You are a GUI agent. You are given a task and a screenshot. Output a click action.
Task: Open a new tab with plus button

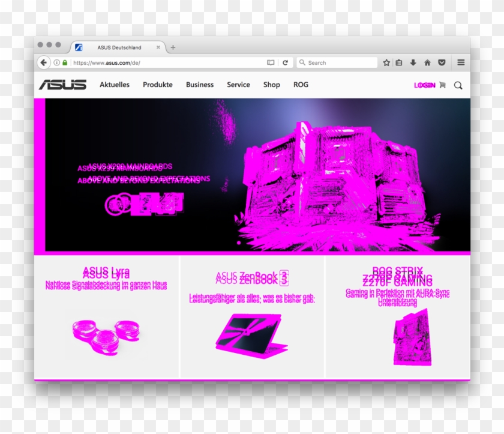(x=173, y=47)
